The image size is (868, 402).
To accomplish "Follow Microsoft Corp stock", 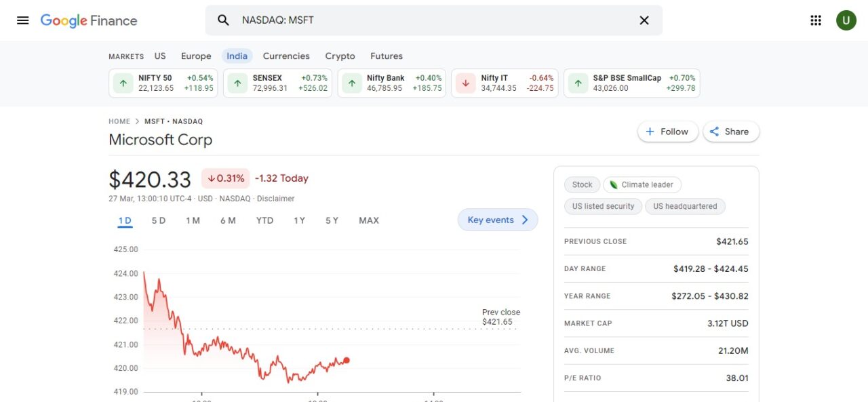I will pyautogui.click(x=667, y=132).
